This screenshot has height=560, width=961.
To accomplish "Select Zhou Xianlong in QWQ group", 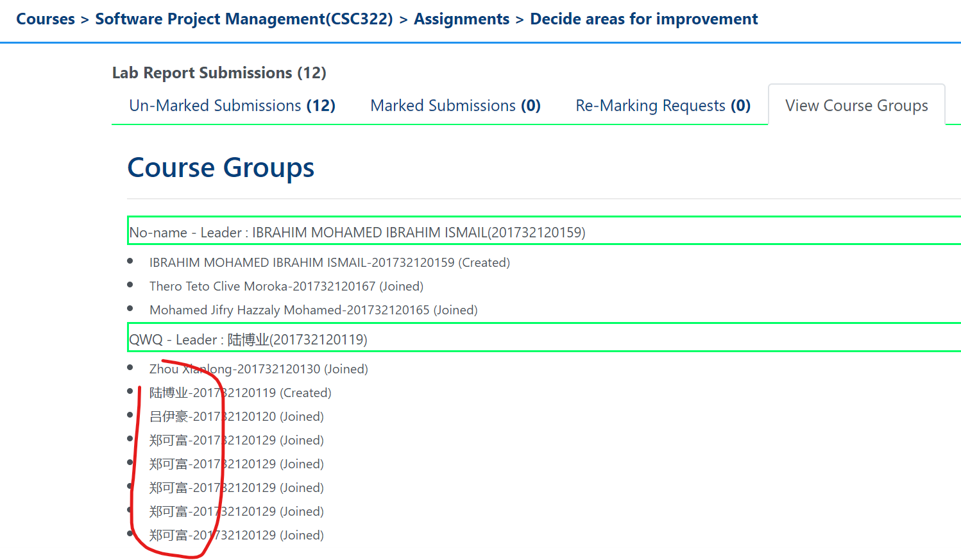I will click(x=259, y=369).
